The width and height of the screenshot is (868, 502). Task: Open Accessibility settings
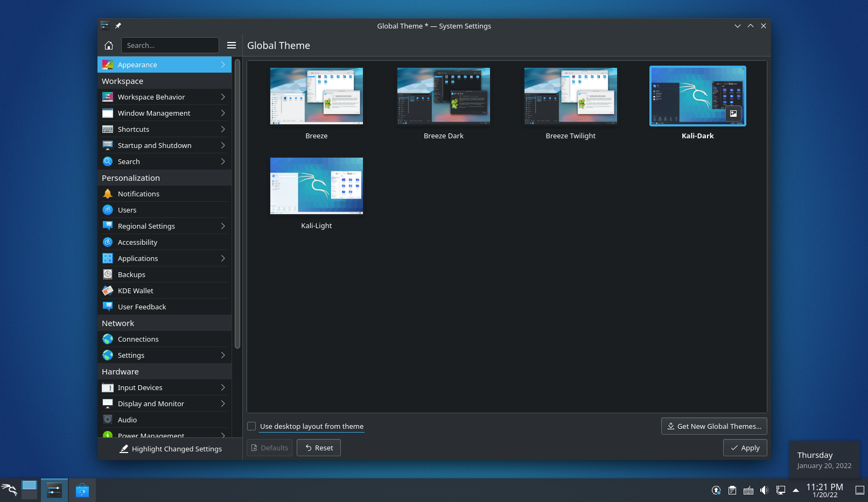point(137,242)
